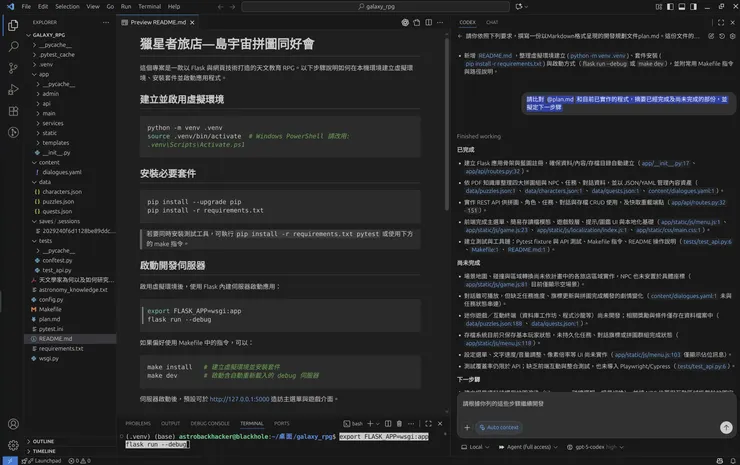Expand the templates folder

(x=56, y=143)
